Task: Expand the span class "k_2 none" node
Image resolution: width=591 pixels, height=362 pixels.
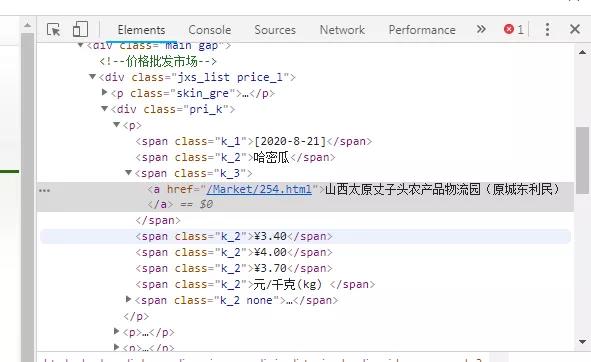Action: (x=129, y=299)
